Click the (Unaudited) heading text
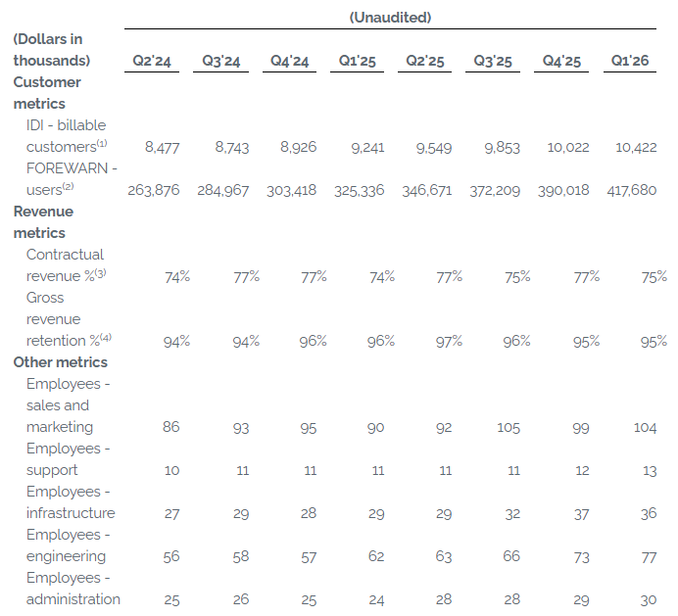The image size is (678, 616). 390,18
